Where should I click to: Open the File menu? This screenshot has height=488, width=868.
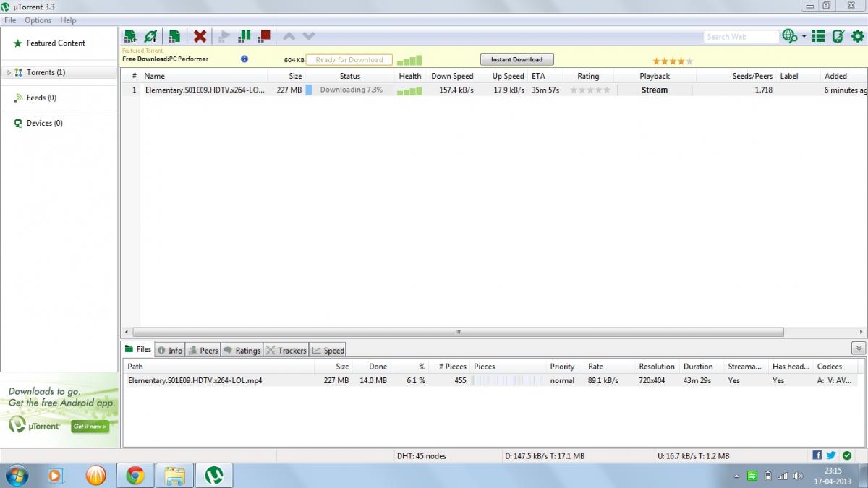(x=10, y=20)
